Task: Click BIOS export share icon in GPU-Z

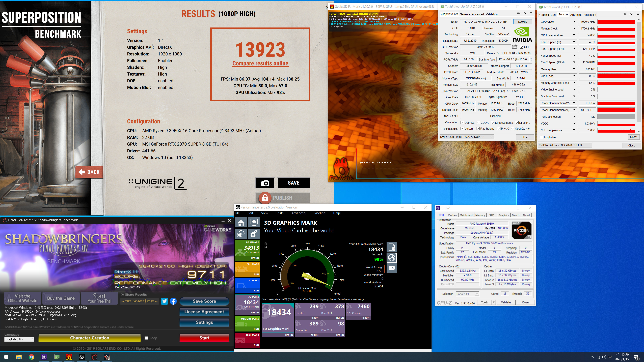Action: tap(515, 47)
